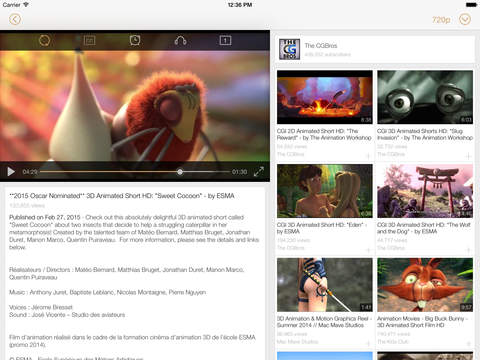480x360 pixels.
Task: Expand the circled chevron-down menu
Action: 465,19
